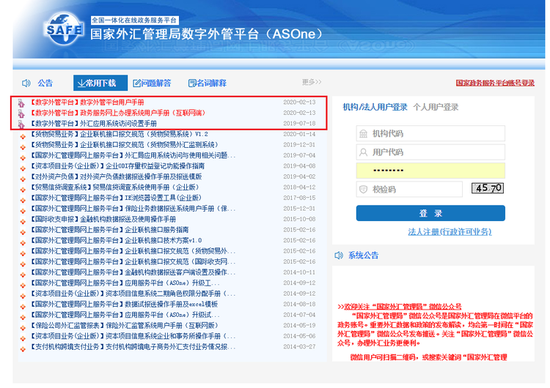The image size is (550, 388).
Task: Open 企业联机接口服务指南 link
Action: pyautogui.click(x=110, y=230)
